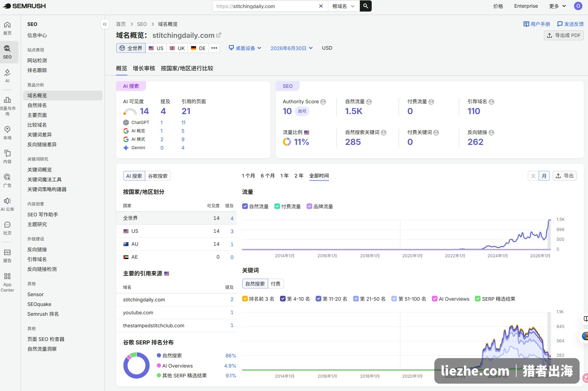Select the SEO sidebar icon
Screen dimensions: 588x391
coord(7,51)
